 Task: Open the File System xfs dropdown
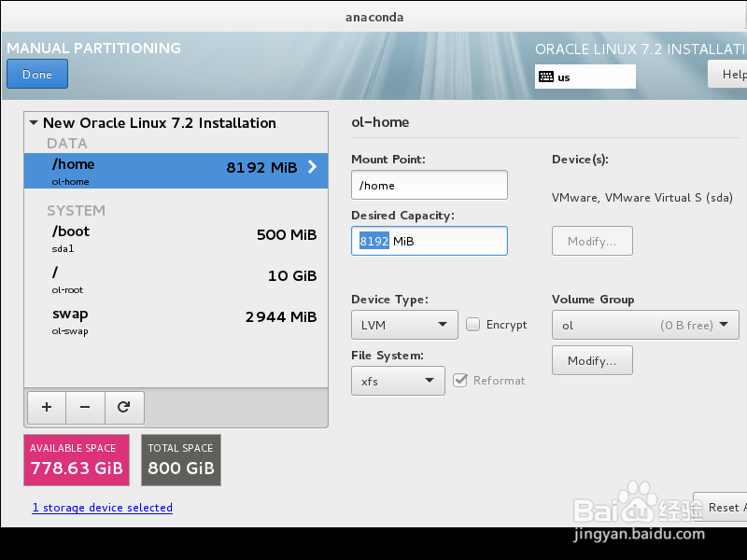pos(398,381)
